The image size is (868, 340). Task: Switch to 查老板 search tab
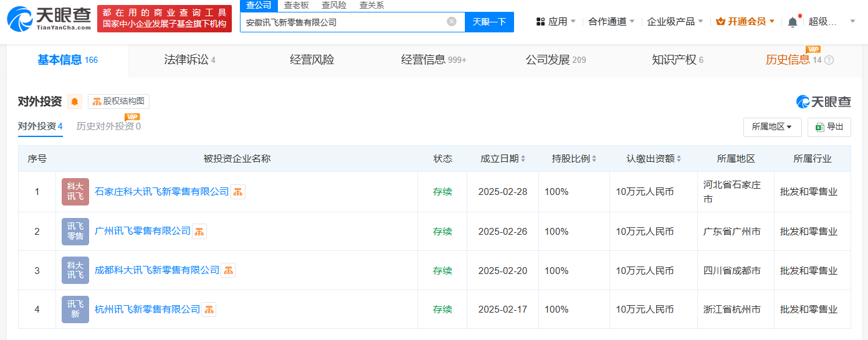point(296,5)
